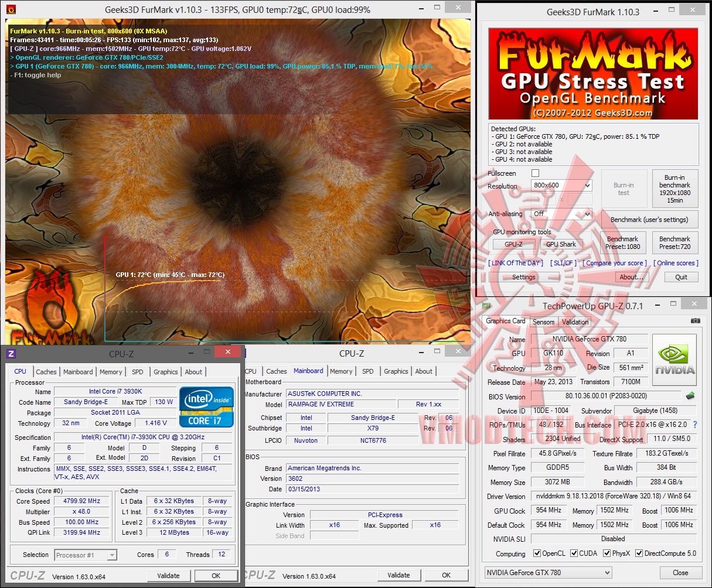
Task: Run Benchmark Preset:720
Action: 674,243
